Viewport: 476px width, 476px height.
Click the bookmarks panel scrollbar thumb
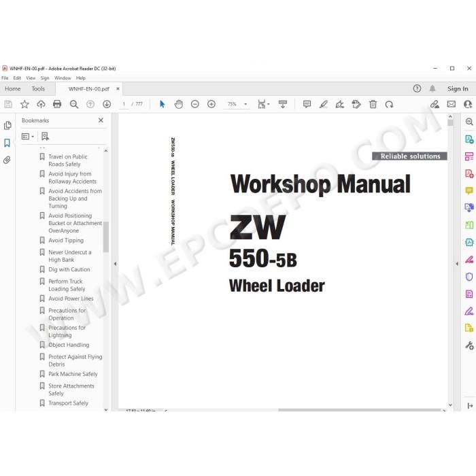coord(106,237)
